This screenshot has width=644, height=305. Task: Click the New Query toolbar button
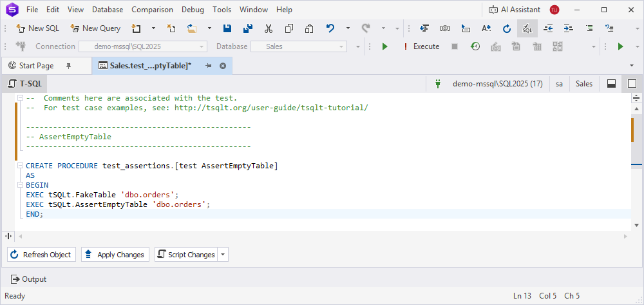(x=95, y=28)
